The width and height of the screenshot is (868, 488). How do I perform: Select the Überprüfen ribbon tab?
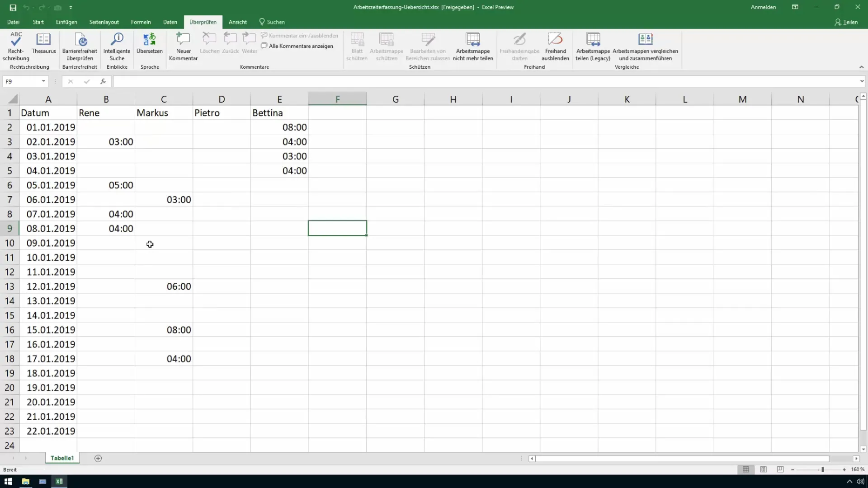point(203,22)
